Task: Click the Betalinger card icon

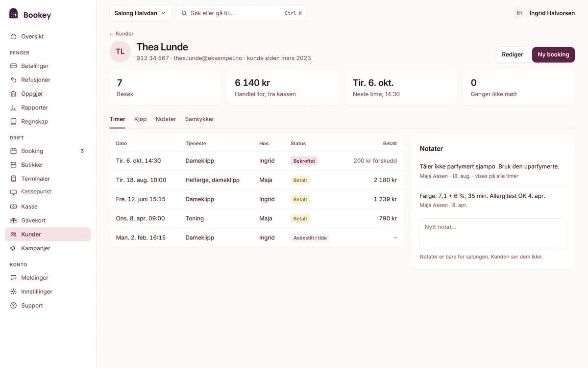Action: pyautogui.click(x=14, y=66)
